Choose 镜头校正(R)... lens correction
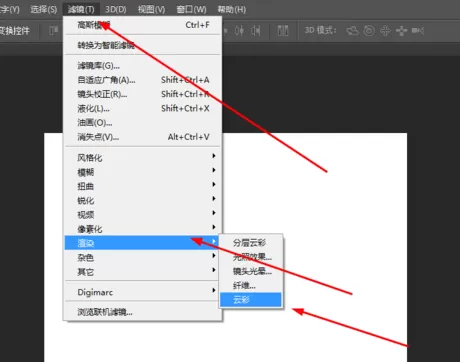460x362 pixels. coord(143,94)
